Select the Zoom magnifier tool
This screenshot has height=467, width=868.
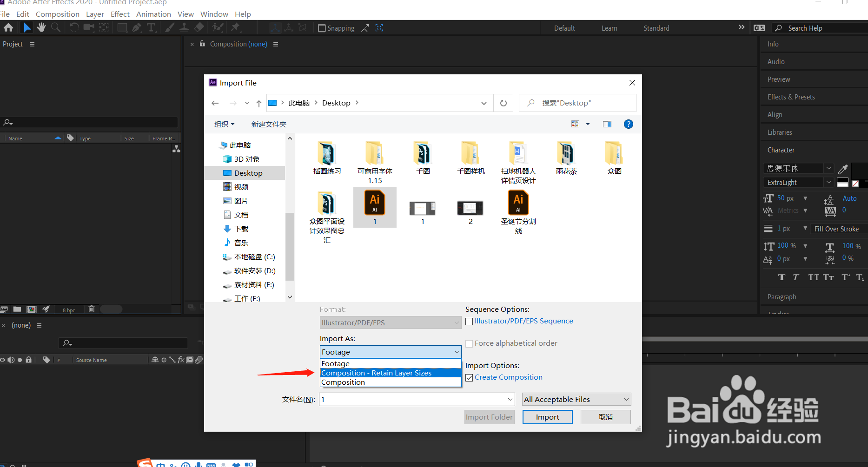click(x=56, y=28)
